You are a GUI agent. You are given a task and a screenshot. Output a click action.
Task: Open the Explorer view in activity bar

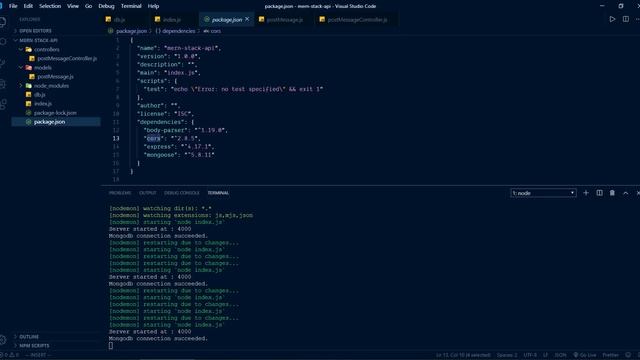click(2, 21)
